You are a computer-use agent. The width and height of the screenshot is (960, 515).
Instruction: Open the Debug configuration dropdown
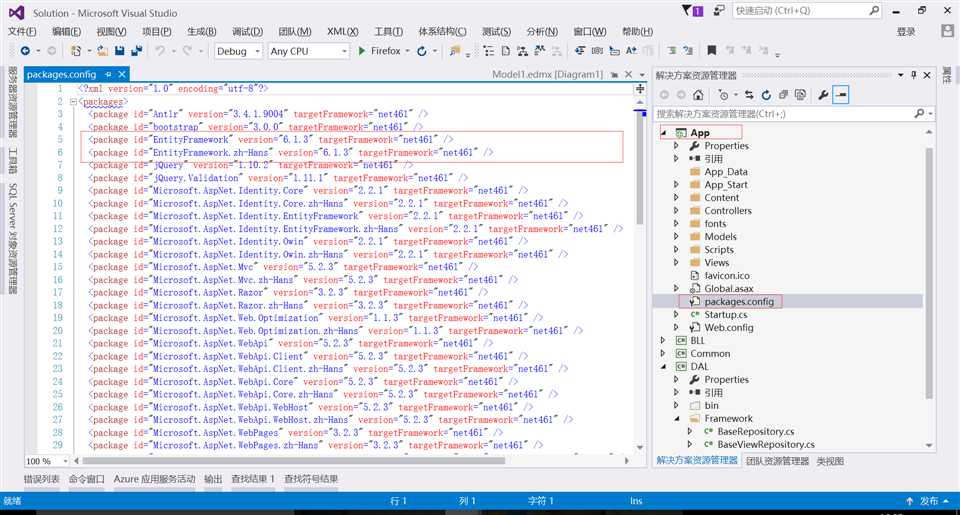pyautogui.click(x=258, y=51)
